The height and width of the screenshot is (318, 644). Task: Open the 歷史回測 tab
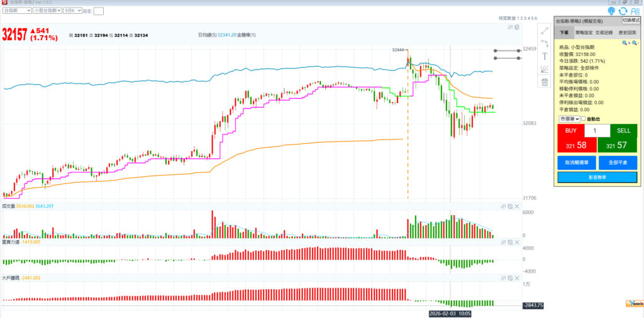(628, 31)
